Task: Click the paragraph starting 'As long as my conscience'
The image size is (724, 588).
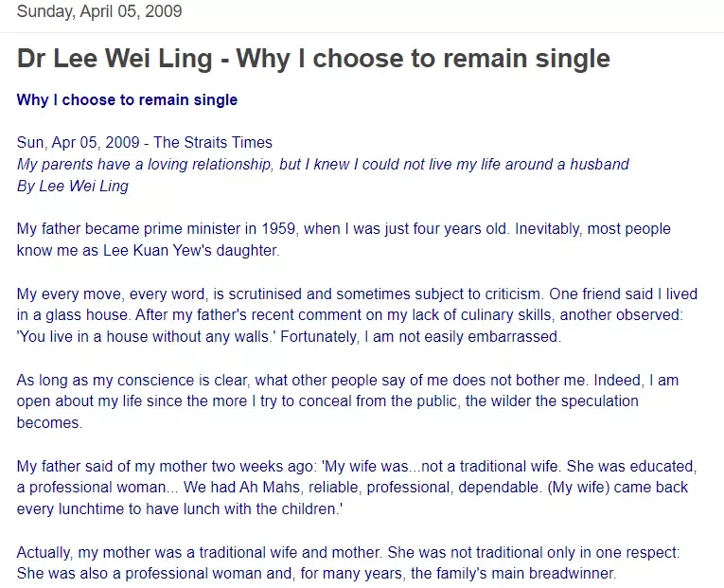Action: pos(347,401)
